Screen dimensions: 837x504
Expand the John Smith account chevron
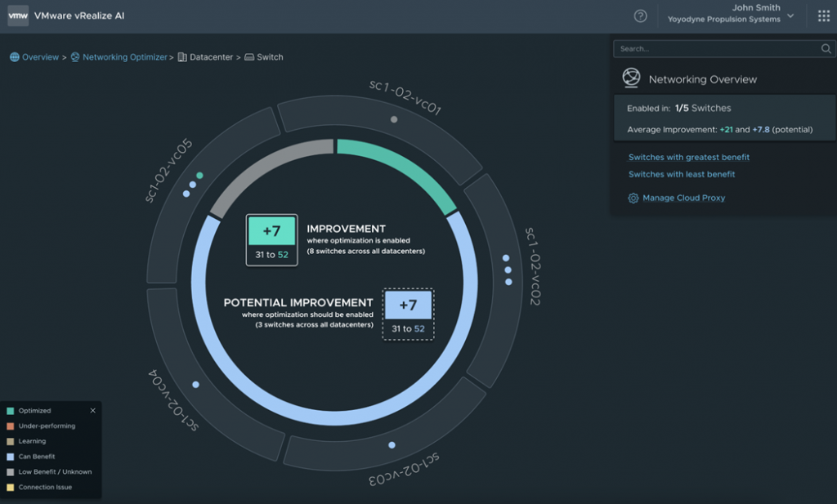(790, 16)
